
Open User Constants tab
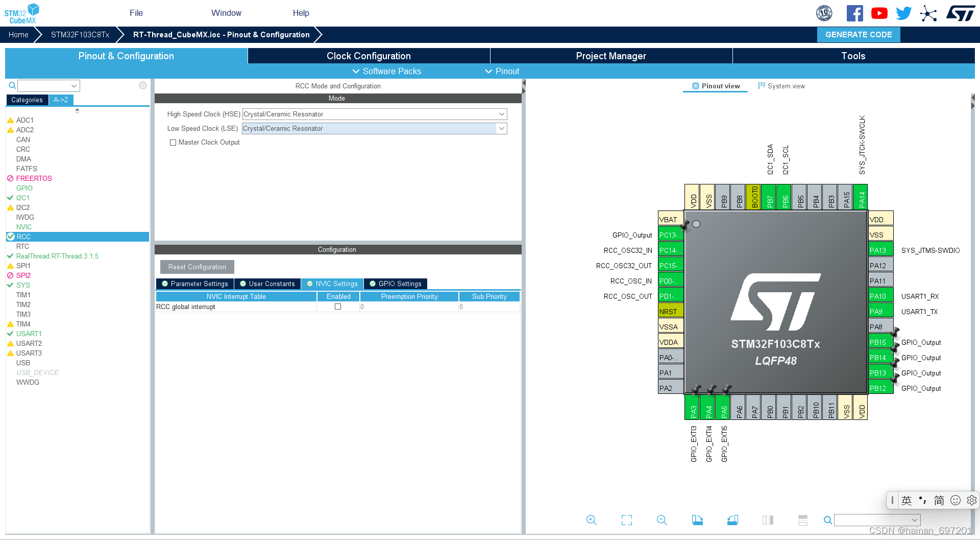pyautogui.click(x=267, y=284)
